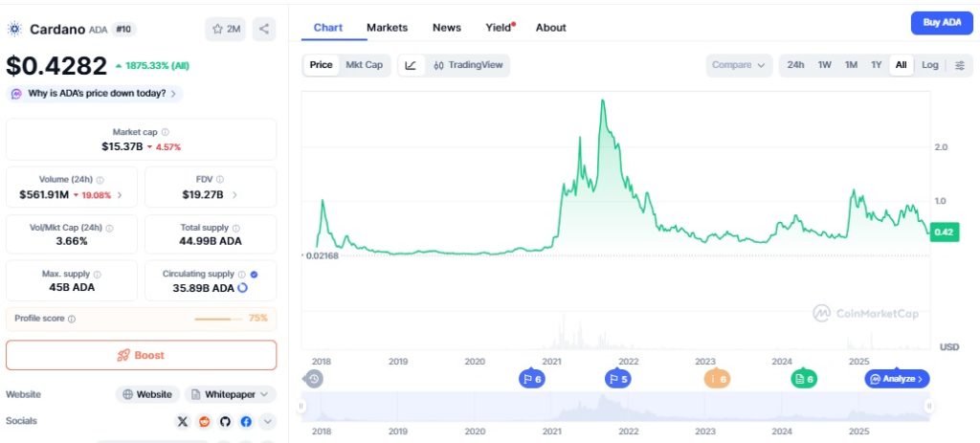Select the Mkt Cap toggle
980x443 pixels.
pyautogui.click(x=365, y=65)
